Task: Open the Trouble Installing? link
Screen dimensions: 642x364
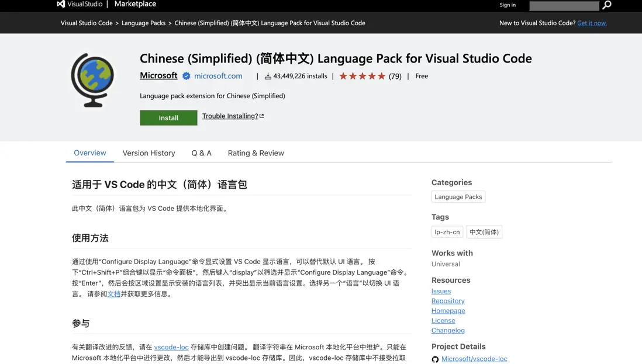Action: tap(230, 116)
